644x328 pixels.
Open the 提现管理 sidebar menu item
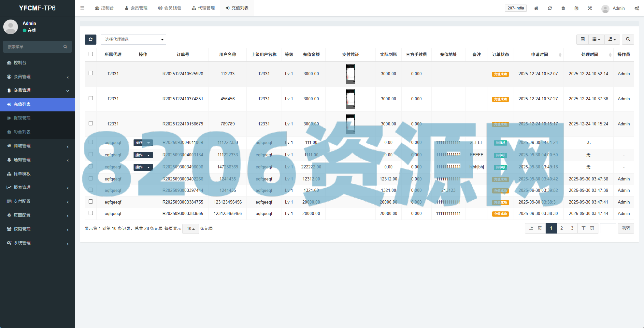click(x=22, y=118)
